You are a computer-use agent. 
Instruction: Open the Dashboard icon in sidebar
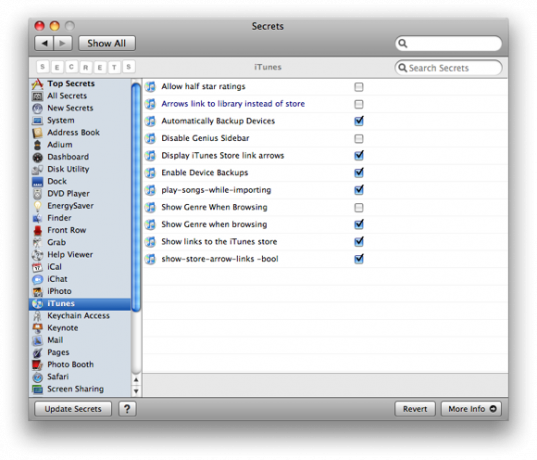tap(37, 157)
